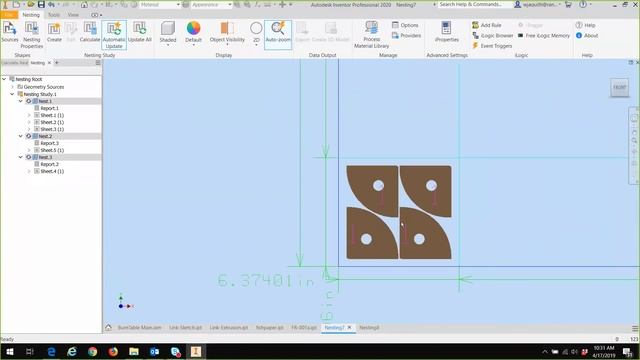Toggle the Nest.2 active indicator

pos(29,136)
